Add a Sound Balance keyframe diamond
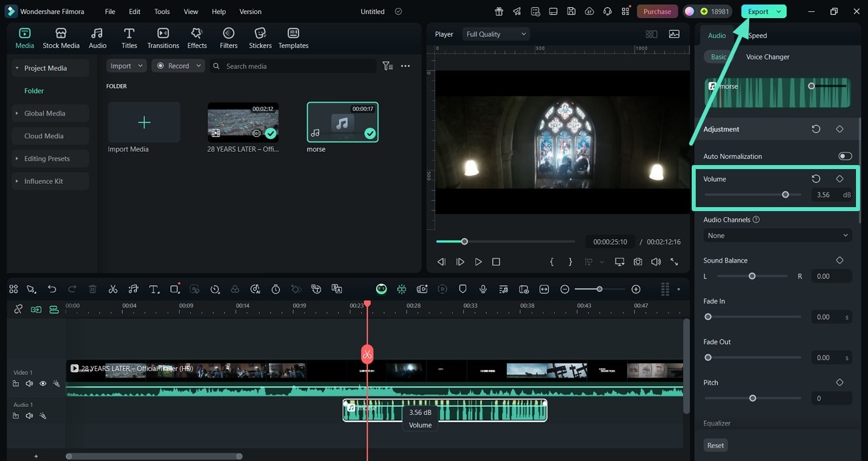 (x=839, y=261)
